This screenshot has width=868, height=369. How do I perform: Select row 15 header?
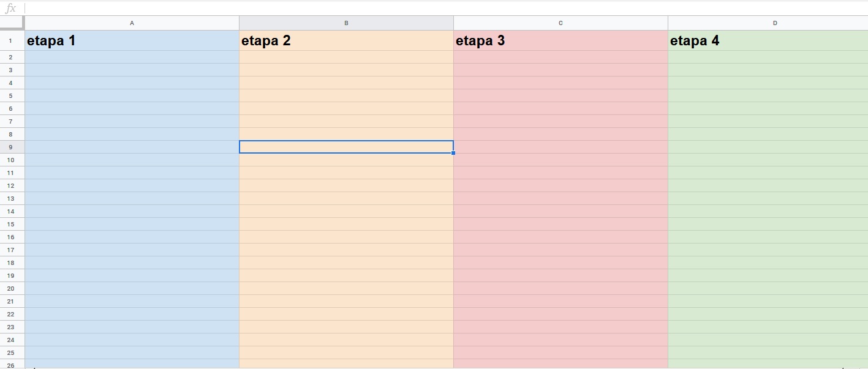pyautogui.click(x=12, y=224)
